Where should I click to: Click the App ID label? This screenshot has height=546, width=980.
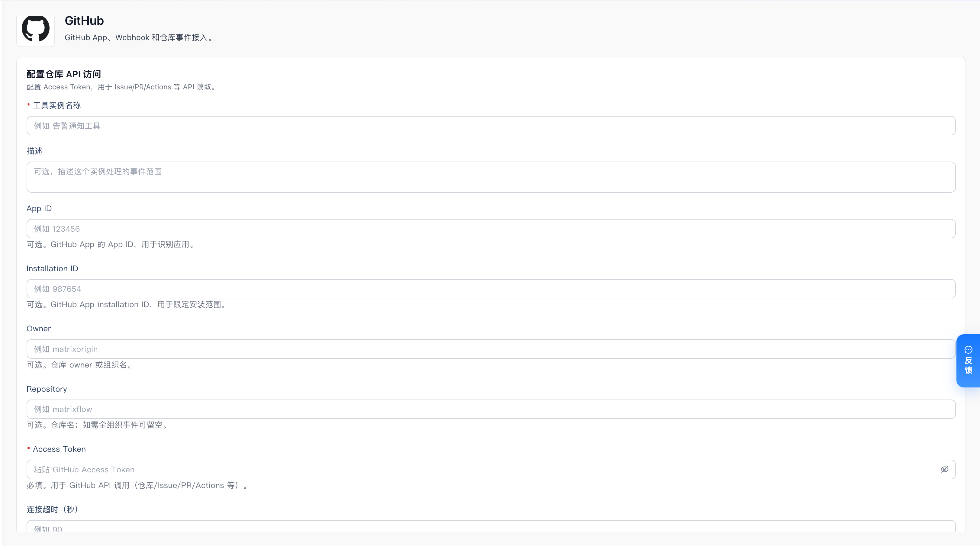coord(39,208)
